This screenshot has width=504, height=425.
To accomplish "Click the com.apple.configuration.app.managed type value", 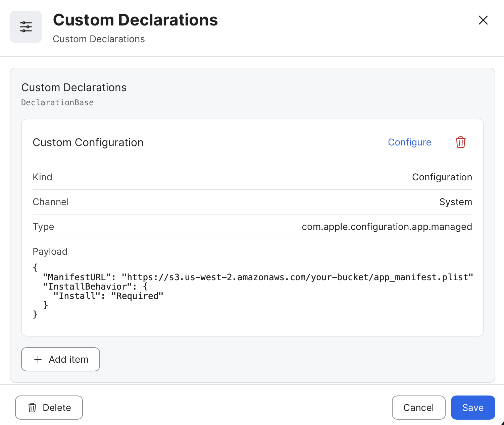I will [387, 227].
